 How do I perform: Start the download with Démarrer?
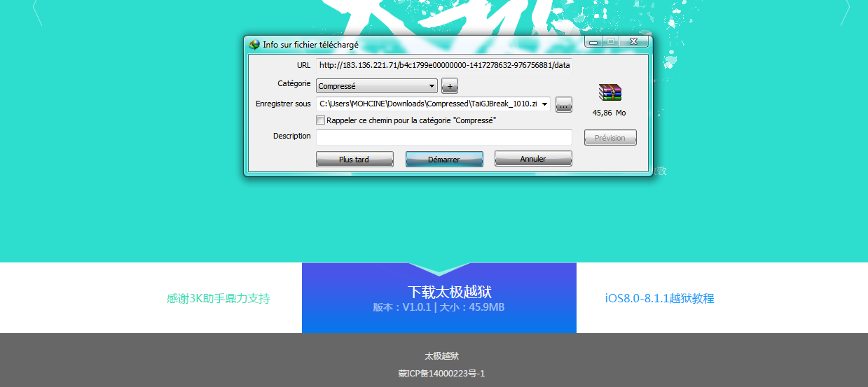[x=444, y=159]
